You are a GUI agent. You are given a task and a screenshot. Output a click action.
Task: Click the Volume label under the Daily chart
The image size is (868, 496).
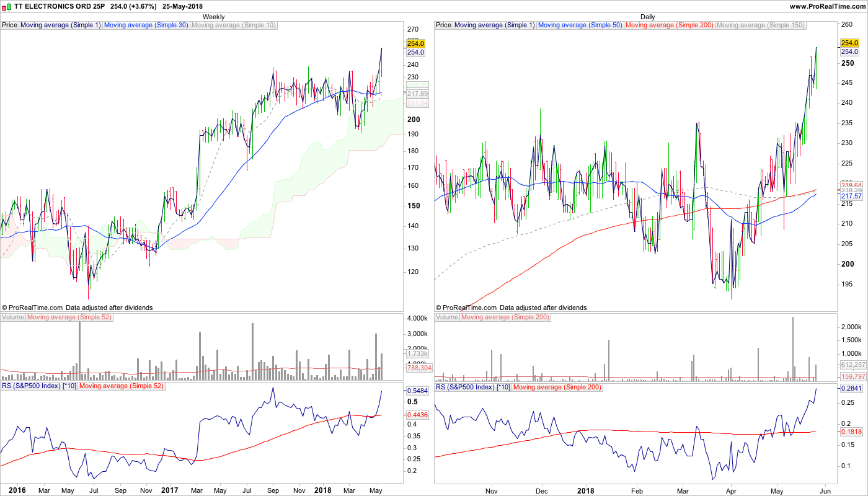tap(447, 317)
